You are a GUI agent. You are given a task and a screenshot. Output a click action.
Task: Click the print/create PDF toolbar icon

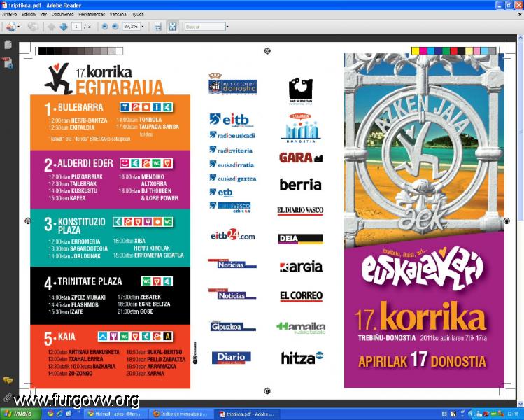click(10, 27)
